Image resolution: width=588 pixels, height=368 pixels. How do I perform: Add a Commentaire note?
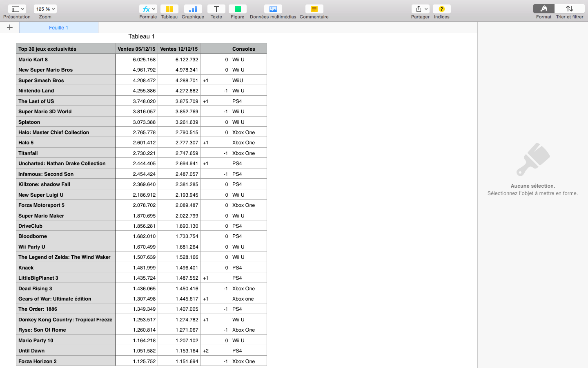click(314, 9)
